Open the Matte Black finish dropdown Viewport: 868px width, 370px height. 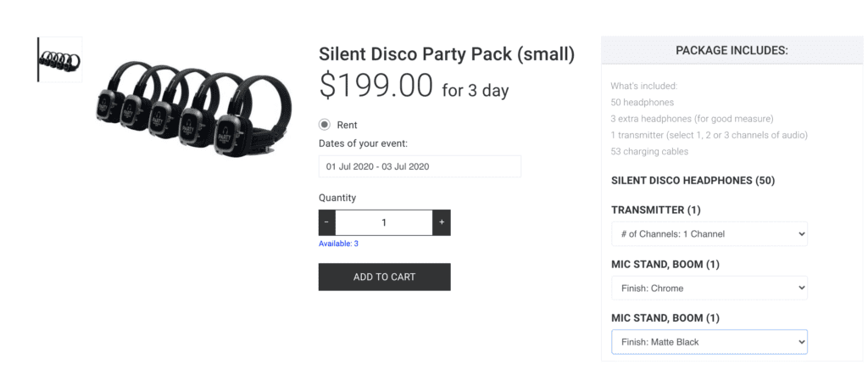pos(709,342)
